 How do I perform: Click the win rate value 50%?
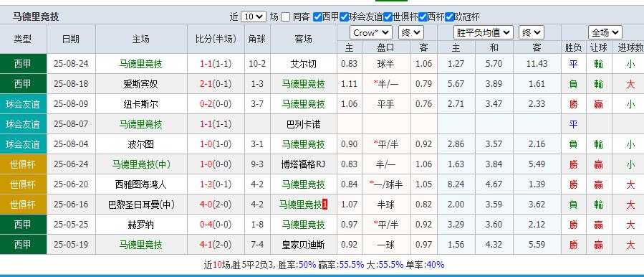pos(307,265)
